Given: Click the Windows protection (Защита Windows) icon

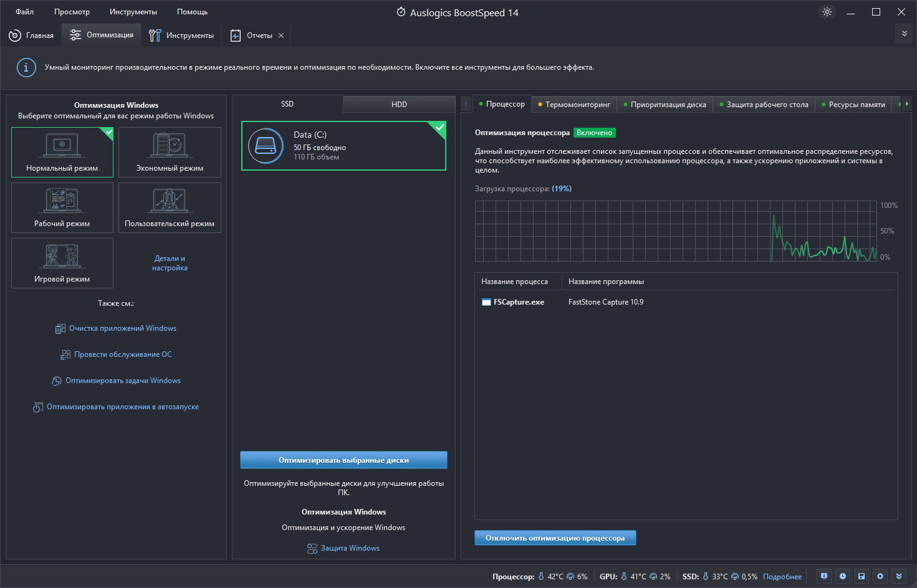Looking at the screenshot, I should tap(312, 548).
